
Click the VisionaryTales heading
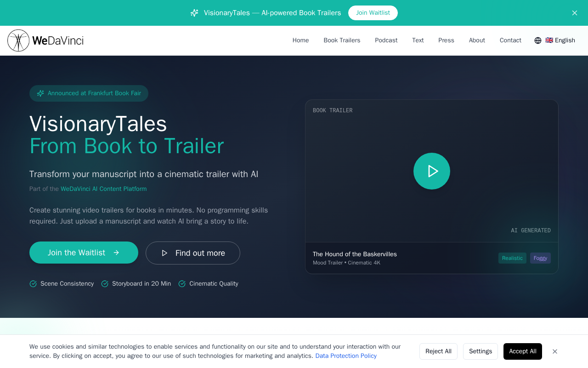point(98,124)
